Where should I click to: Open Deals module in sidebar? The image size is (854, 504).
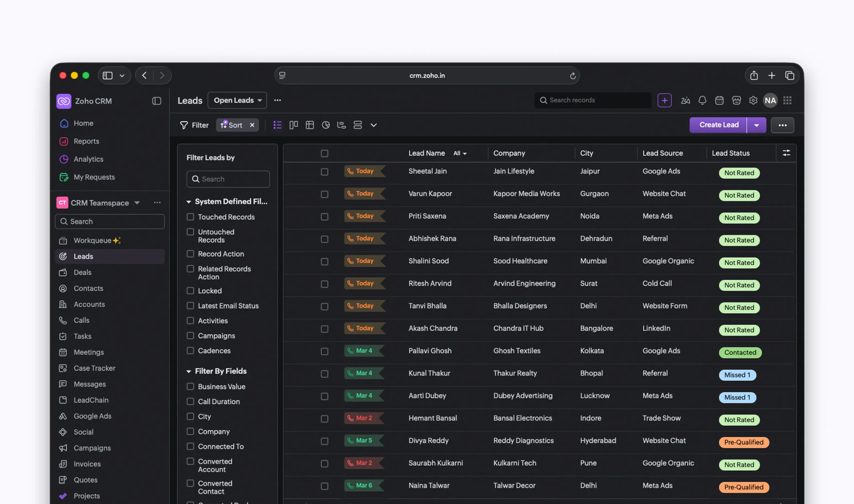(82, 273)
